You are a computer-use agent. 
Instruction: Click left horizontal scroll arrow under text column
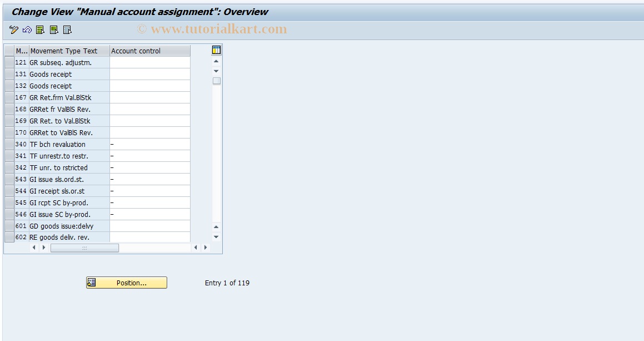point(34,248)
